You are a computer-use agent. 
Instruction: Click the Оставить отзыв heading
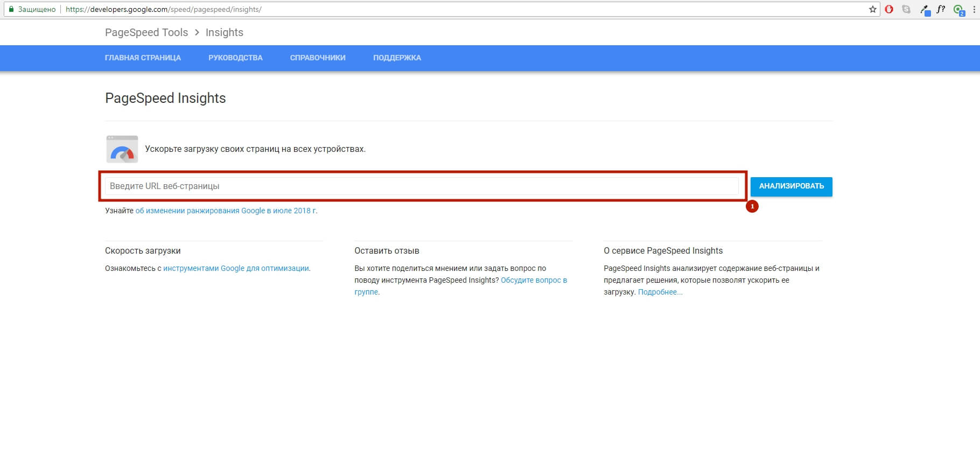(387, 250)
